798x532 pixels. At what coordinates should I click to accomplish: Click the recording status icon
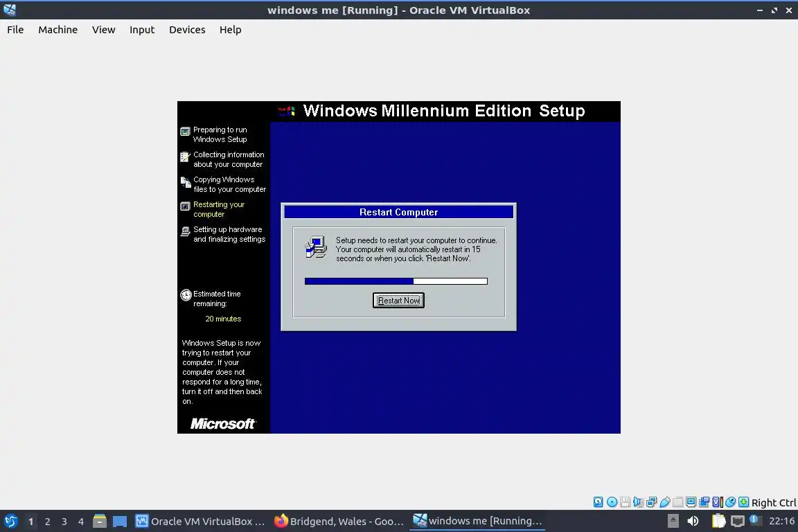(704, 502)
